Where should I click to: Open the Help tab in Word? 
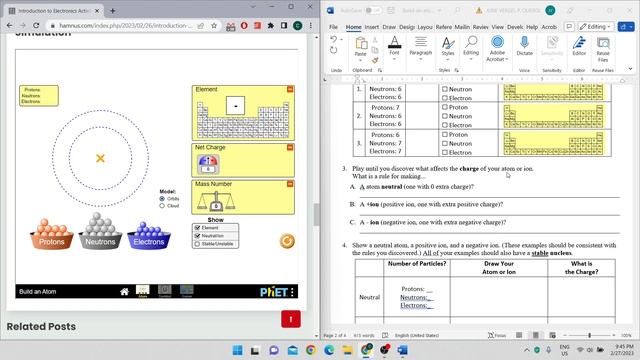click(x=532, y=27)
